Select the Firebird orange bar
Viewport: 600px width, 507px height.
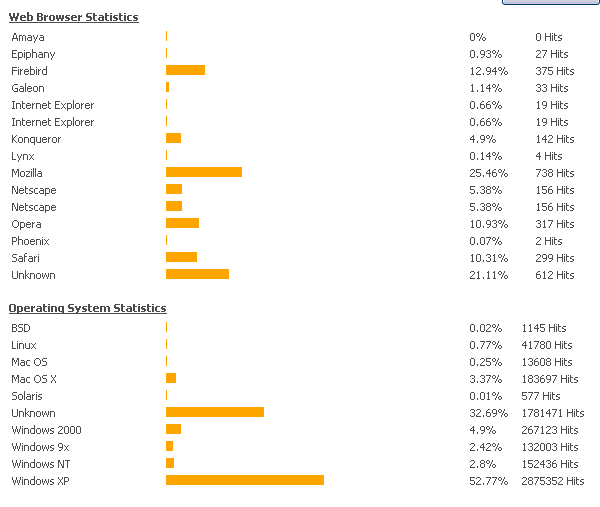[x=185, y=70]
